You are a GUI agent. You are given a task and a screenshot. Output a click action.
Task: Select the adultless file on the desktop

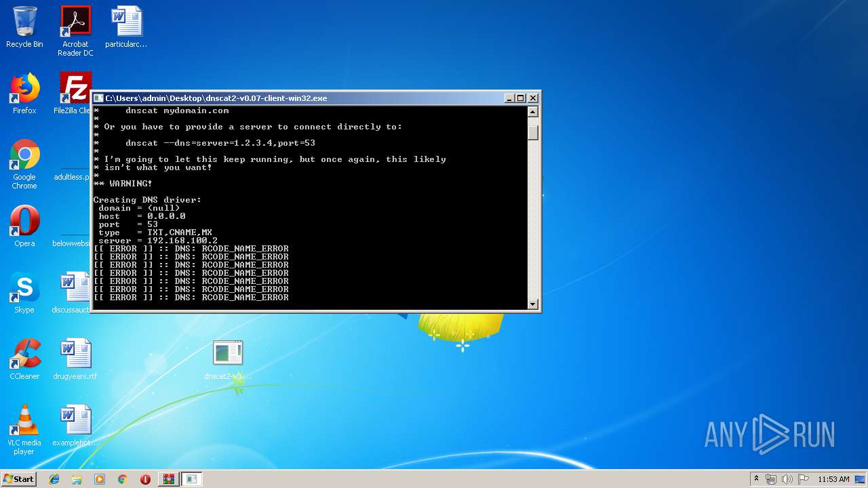click(73, 177)
